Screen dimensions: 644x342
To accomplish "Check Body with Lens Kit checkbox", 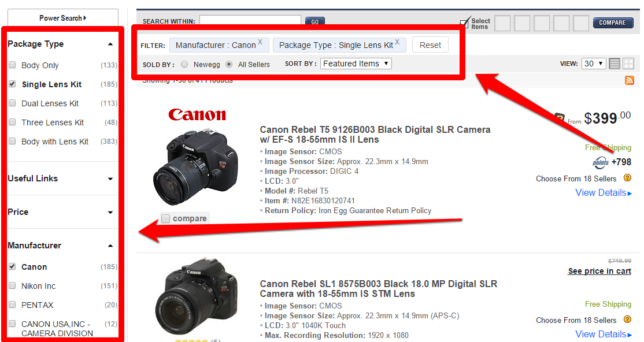I will (12, 141).
